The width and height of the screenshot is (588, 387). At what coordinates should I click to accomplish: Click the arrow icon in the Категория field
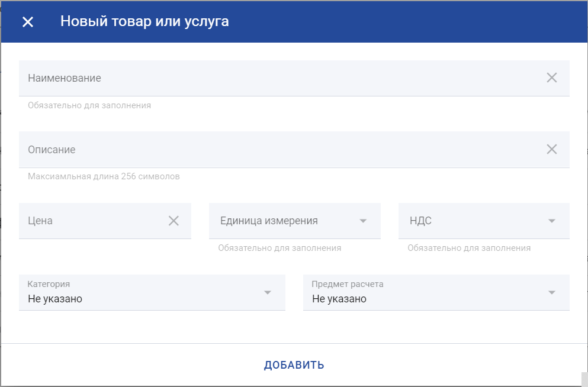coord(268,292)
